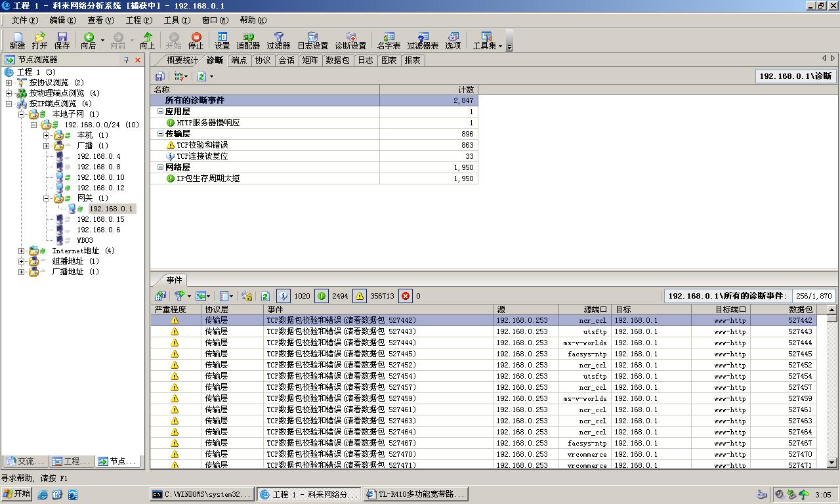The height and width of the screenshot is (504, 840).
Task: Expand the Internet地址 tree node
Action: coord(22,251)
